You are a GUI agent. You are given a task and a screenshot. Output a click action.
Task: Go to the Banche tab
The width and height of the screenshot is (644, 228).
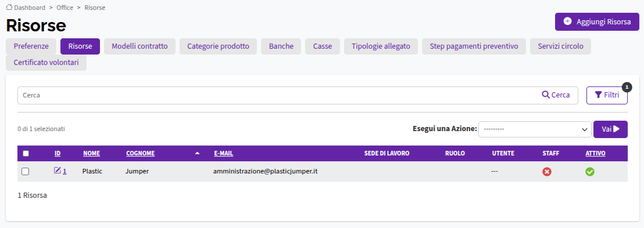click(281, 46)
